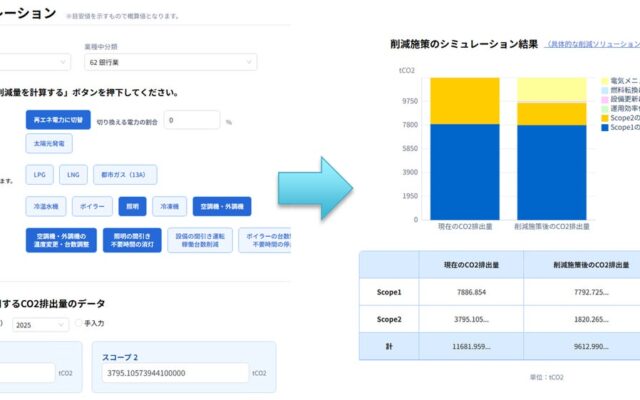Toggle 設備の間引き運転 稼働台数削減 measure
This screenshot has width=640, height=400.
pos(200,240)
